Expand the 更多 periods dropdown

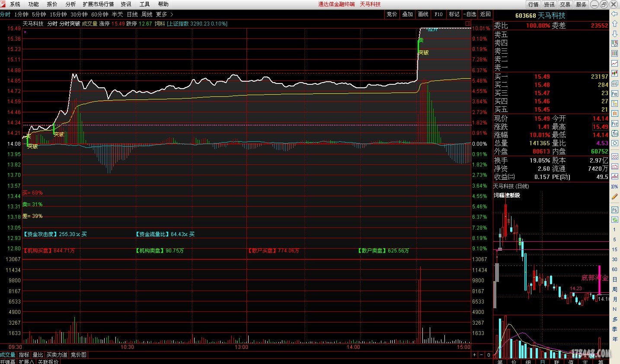pos(164,14)
